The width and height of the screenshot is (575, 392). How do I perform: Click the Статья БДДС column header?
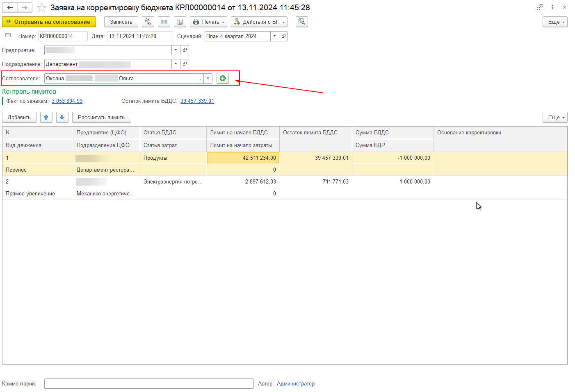pos(173,133)
